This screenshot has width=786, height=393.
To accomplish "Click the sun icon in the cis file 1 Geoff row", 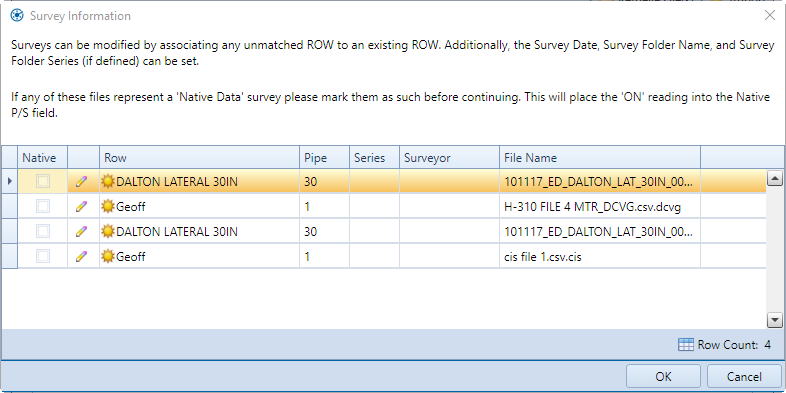I will [x=108, y=257].
